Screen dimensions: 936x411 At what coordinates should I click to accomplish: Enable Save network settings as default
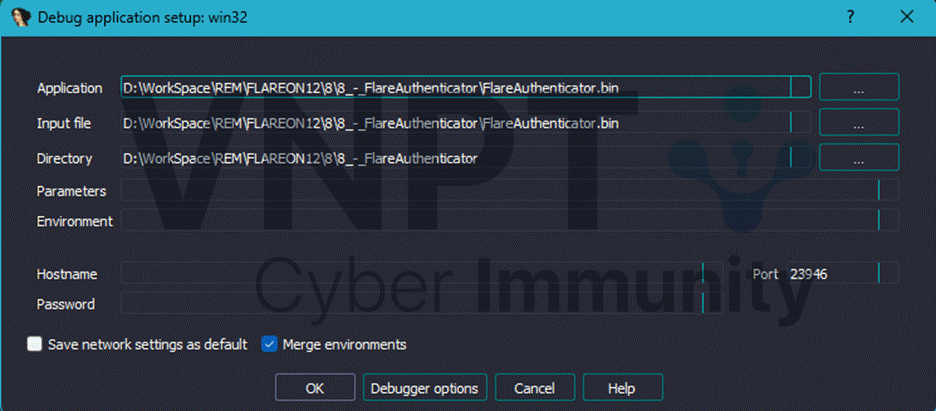coord(36,344)
